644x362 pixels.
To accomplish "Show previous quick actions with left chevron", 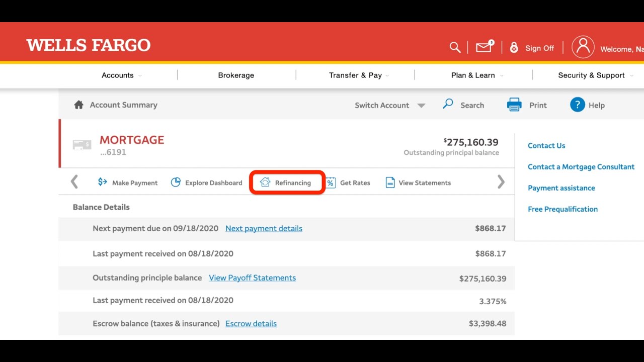I will (x=74, y=182).
